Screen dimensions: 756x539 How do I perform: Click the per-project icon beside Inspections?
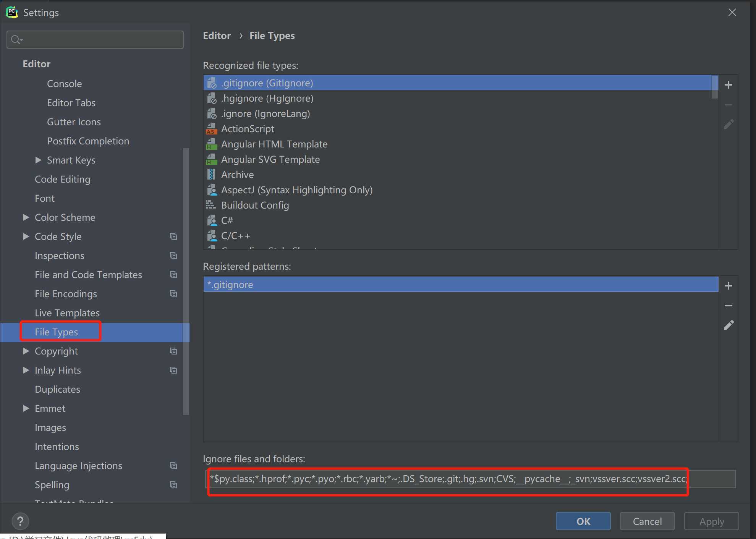coord(173,256)
